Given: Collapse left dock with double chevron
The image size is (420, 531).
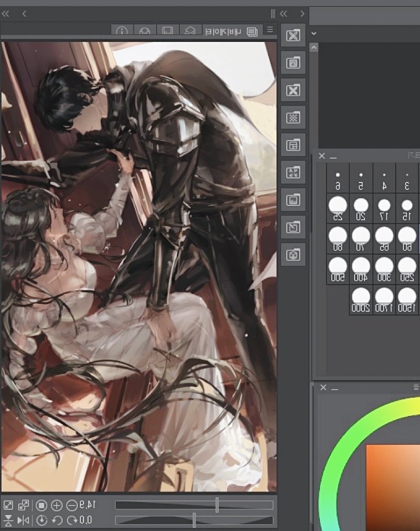Looking at the screenshot, I should pyautogui.click(x=5, y=14).
